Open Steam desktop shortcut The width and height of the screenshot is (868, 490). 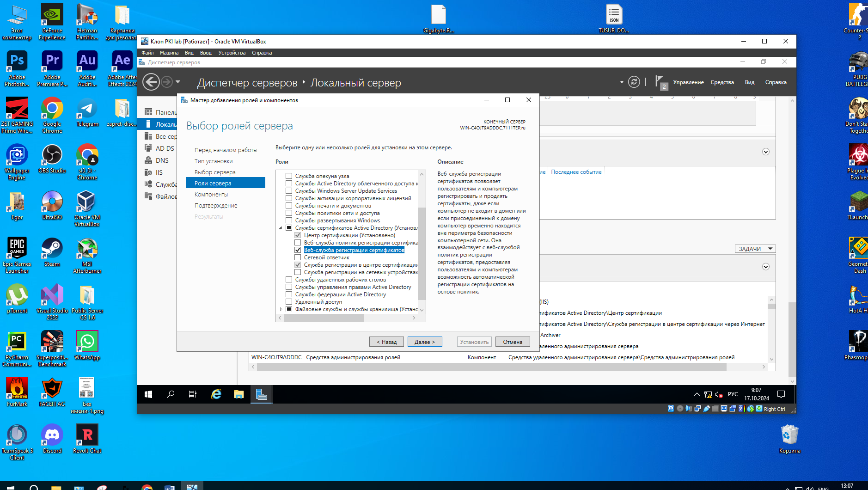pyautogui.click(x=52, y=252)
